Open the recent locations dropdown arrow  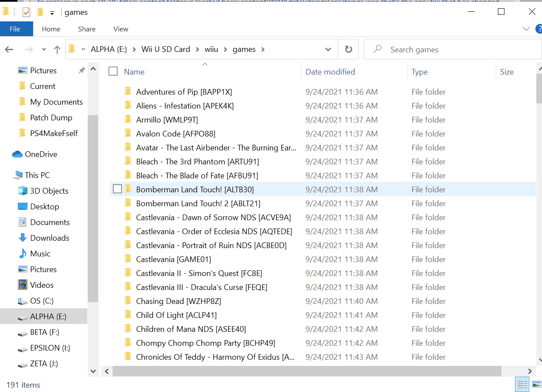44,50
